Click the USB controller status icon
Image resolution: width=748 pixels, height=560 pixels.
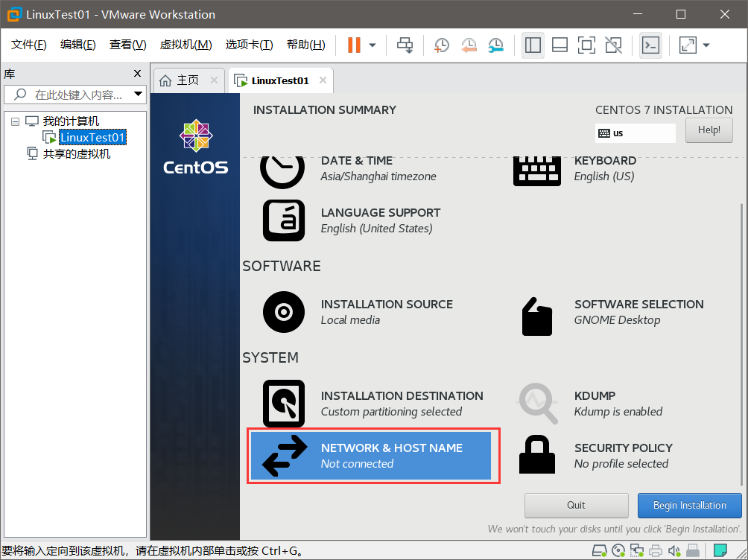tap(693, 551)
